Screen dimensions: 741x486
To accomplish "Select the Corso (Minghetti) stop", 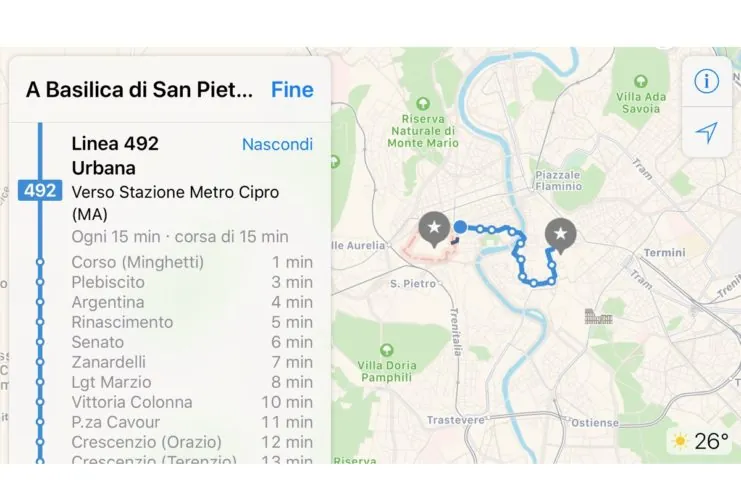I will point(138,262).
